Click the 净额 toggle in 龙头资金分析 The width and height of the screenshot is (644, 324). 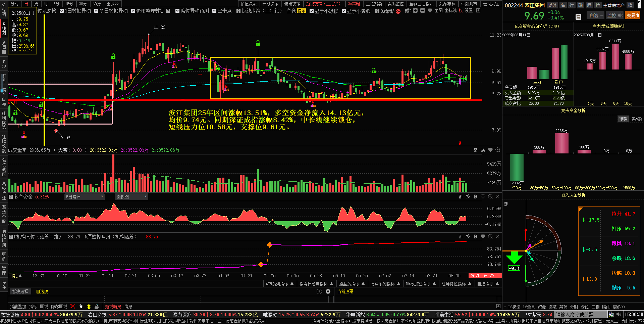coord(623,119)
